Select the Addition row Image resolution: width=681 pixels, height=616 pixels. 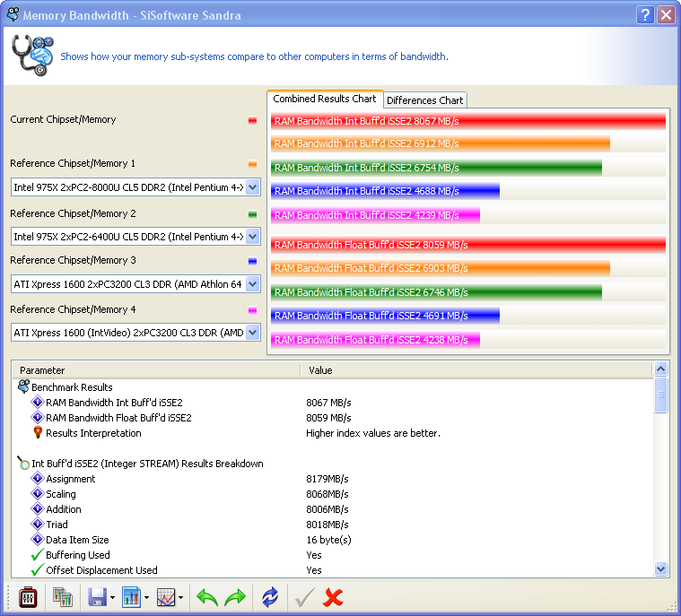click(333, 509)
